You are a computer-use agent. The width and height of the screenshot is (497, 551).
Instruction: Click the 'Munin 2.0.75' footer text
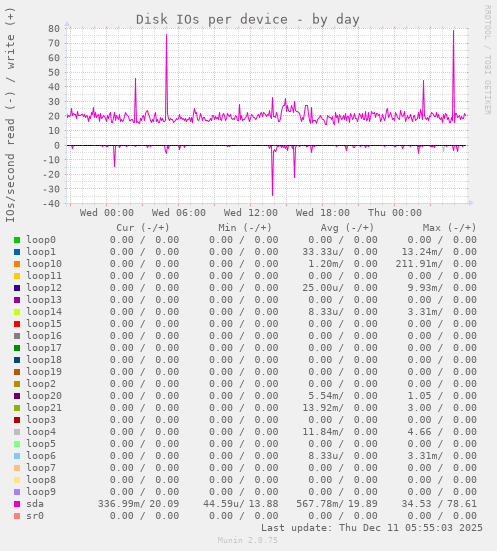point(248,540)
